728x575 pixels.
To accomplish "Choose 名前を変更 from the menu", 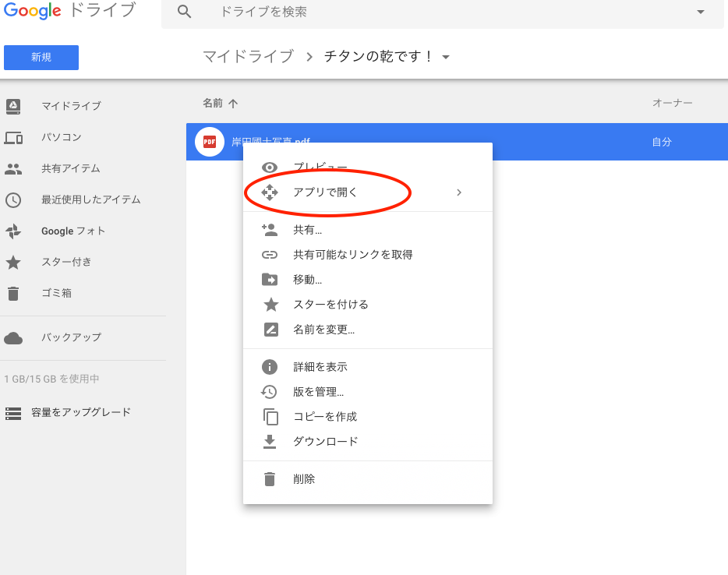I will click(x=323, y=330).
